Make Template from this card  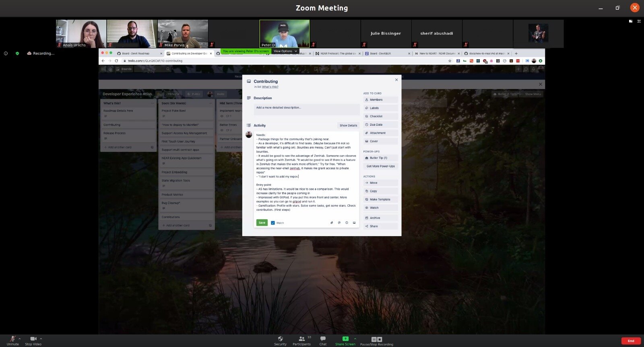381,199
